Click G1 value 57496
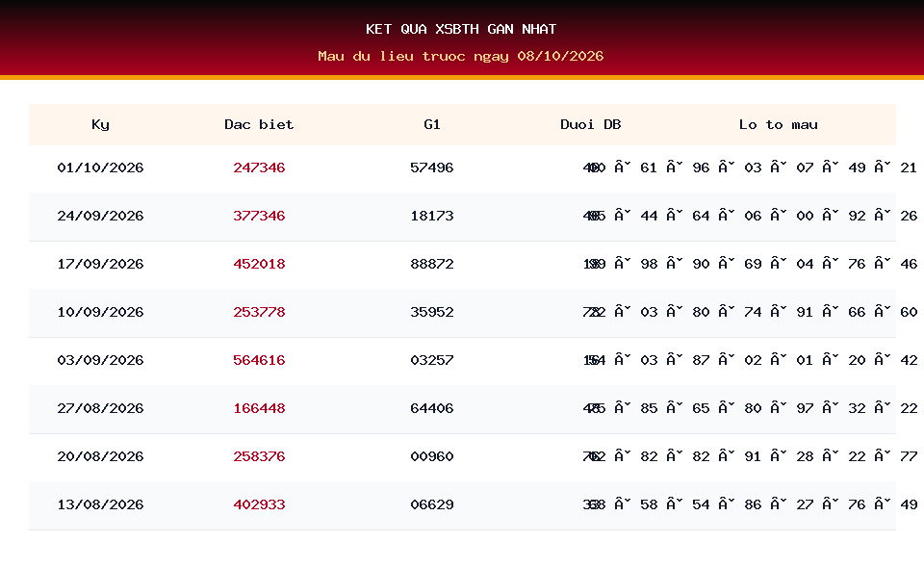924x568 pixels. tap(432, 168)
